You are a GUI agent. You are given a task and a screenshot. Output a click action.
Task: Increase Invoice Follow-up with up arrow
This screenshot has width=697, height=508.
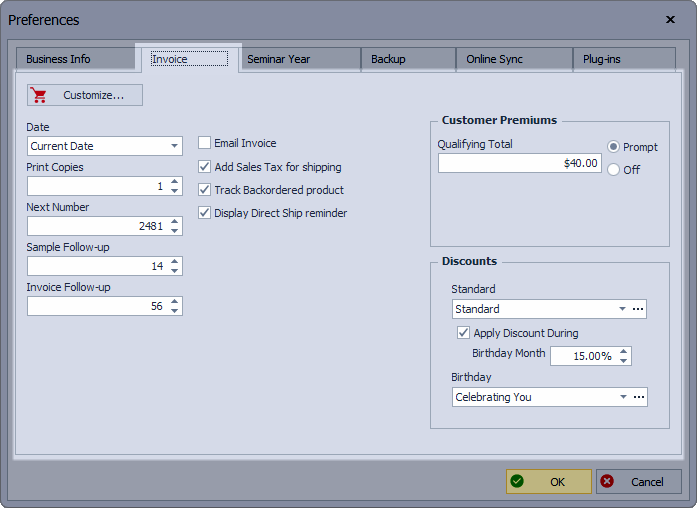(175, 301)
